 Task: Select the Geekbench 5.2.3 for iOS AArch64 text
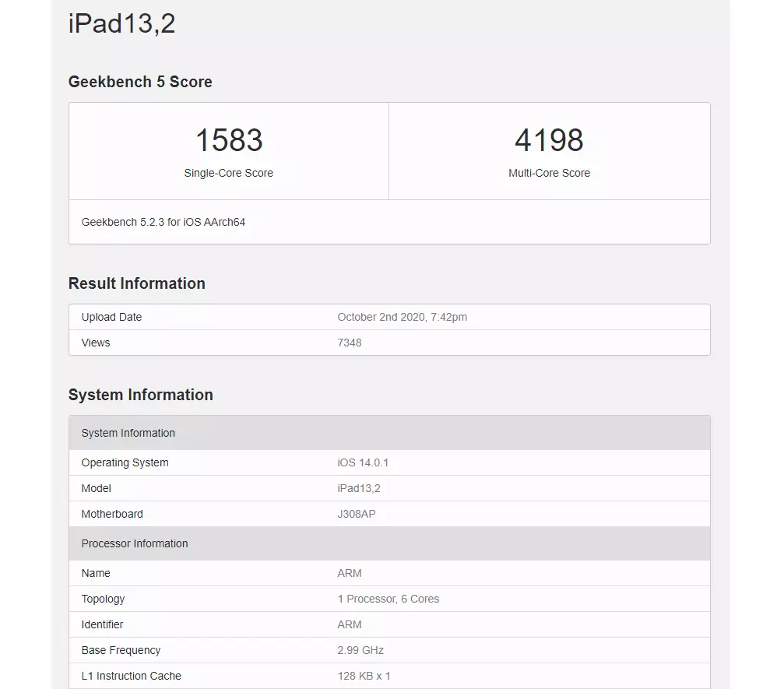(163, 222)
